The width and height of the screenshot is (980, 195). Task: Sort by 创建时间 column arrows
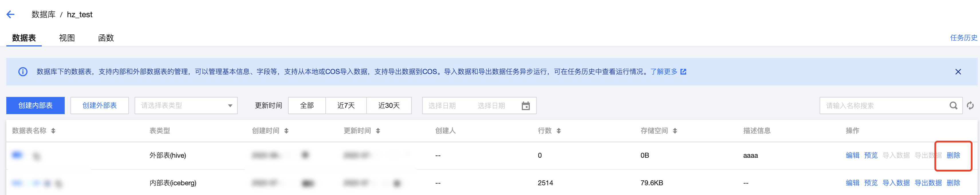point(286,131)
